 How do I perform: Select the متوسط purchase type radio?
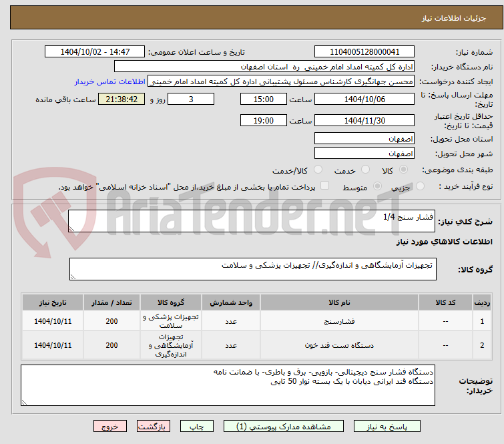click(x=377, y=186)
